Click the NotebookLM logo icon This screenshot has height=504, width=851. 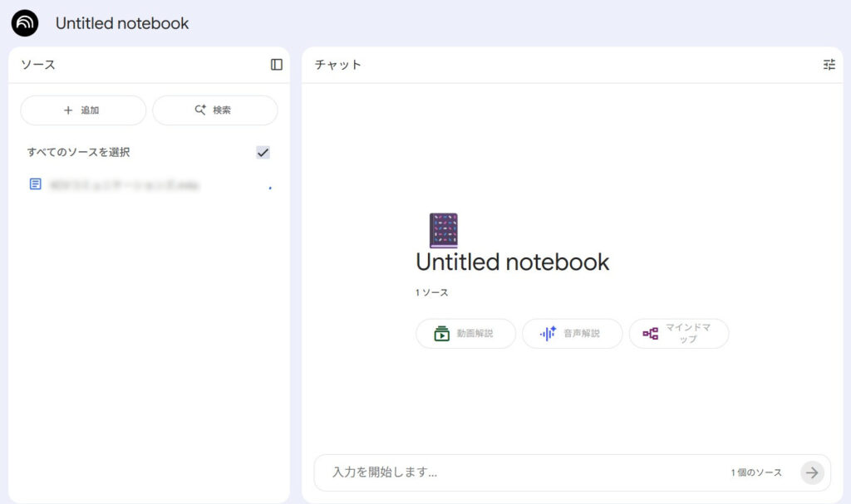25,23
